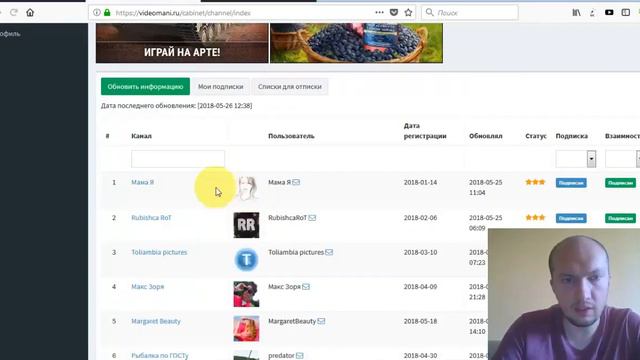Screen dimensions: 640x360
Task: Click the blueberry basket banner ad
Action: [356, 43]
